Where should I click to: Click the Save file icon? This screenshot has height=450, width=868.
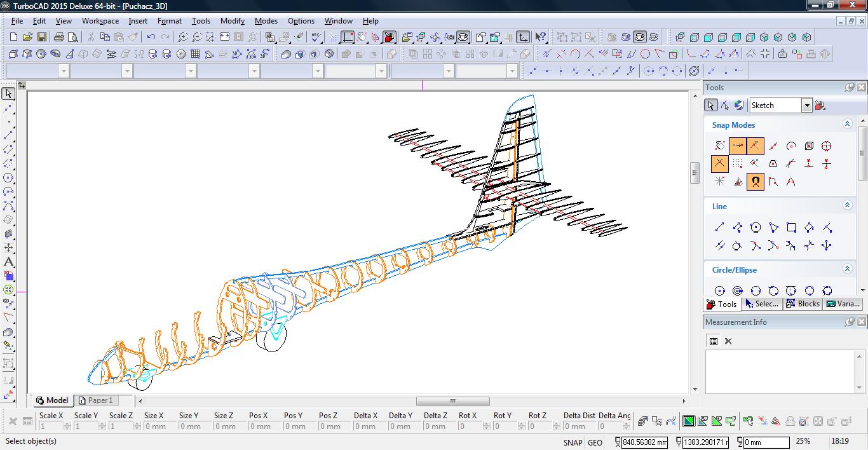coord(42,37)
